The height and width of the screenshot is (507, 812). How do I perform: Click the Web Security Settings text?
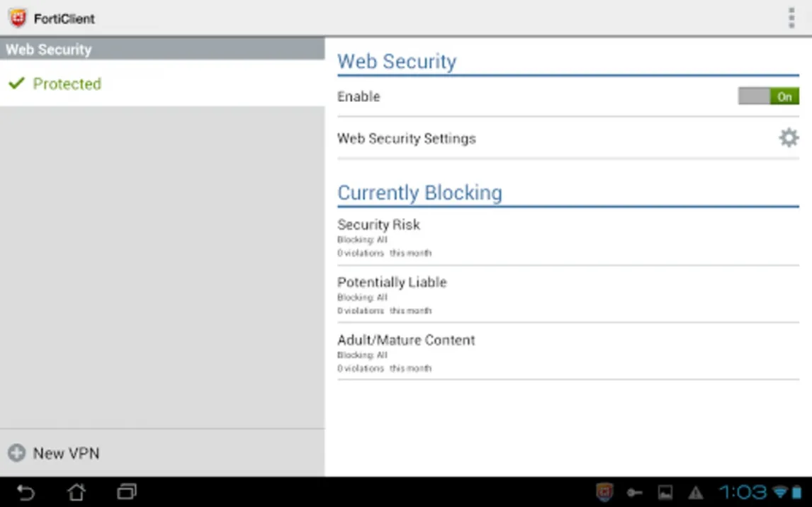point(406,138)
